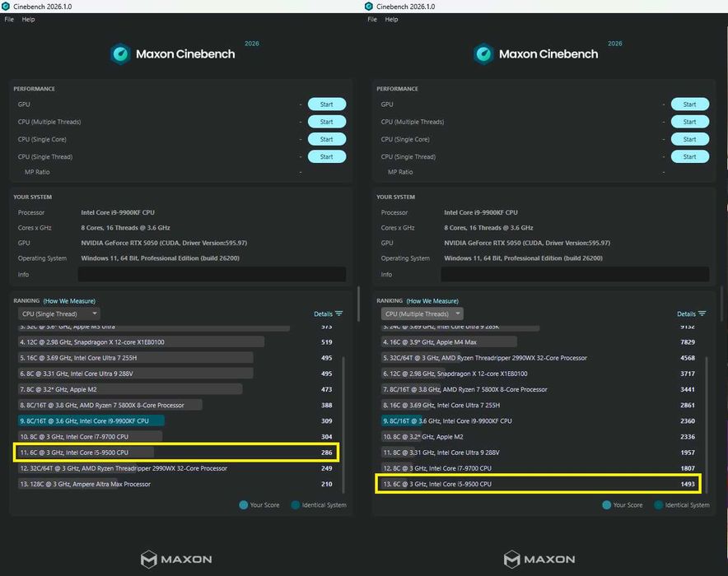
Task: Select the i5-9500 row scoring 286
Action: [x=177, y=453]
